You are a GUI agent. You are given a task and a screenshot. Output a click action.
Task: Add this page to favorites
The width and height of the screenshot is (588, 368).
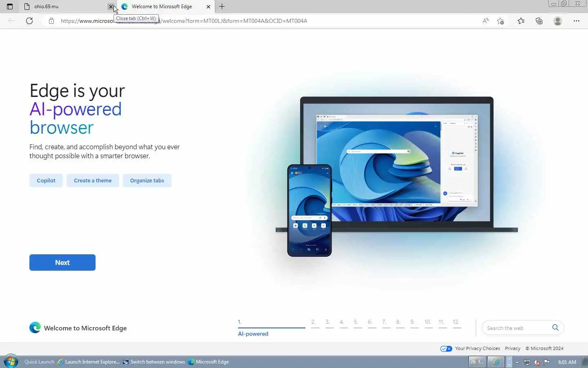[501, 21]
